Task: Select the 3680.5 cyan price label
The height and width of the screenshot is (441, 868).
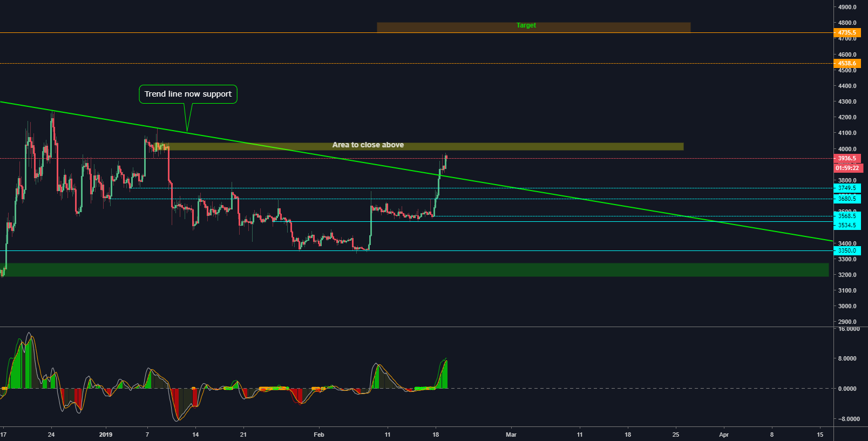Action: 846,199
